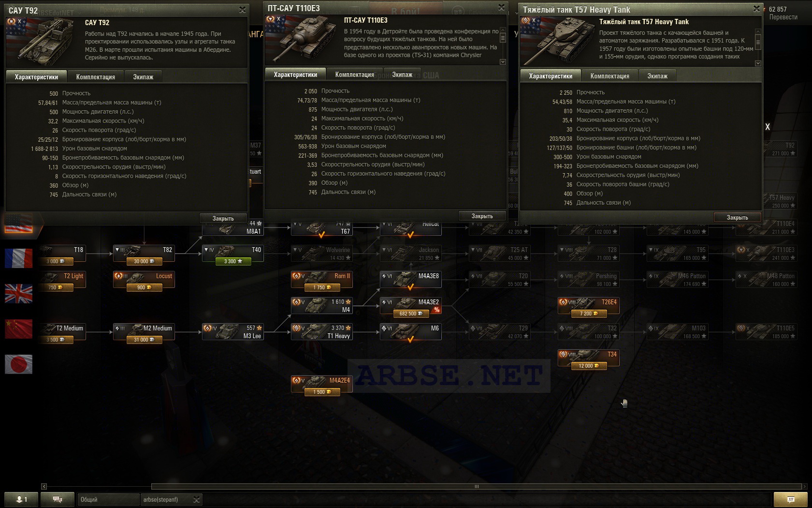Open the M2 Medium tank node
The width and height of the screenshot is (812, 508).
[144, 332]
